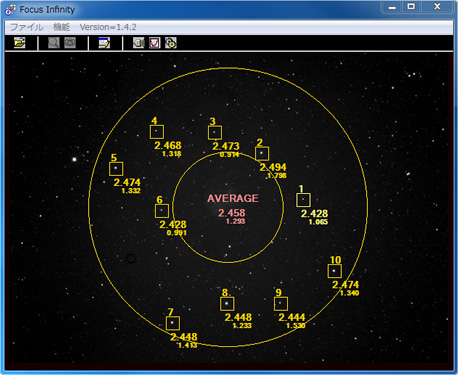Screen dimensions: 458x375
Task: Select star box number 1
Action: coord(303,200)
